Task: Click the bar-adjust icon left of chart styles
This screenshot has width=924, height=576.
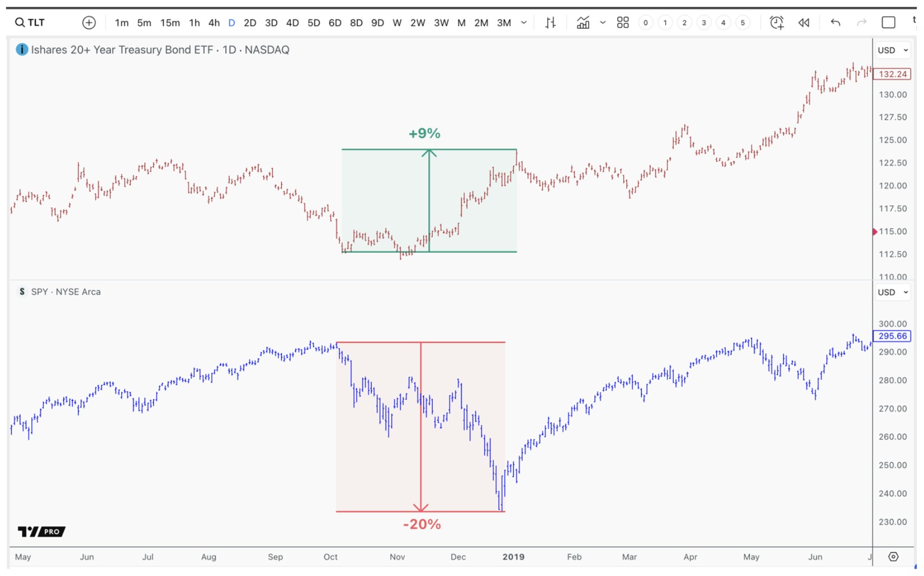Action: click(x=551, y=22)
